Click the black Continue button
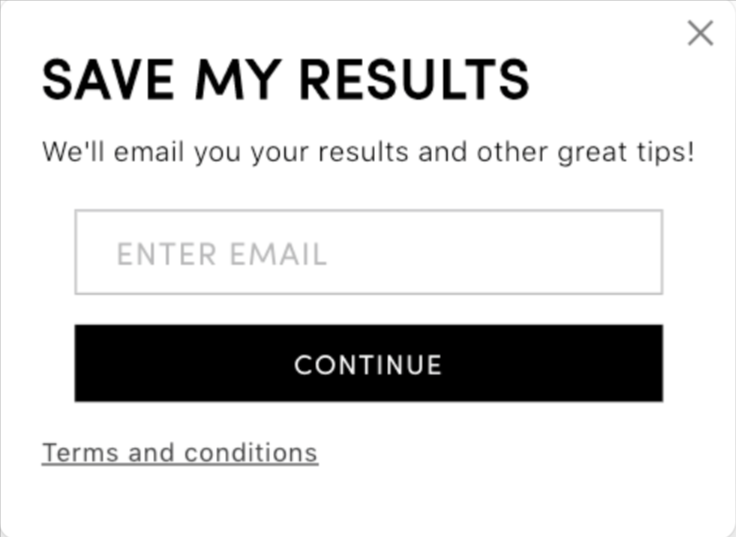This screenshot has height=537, width=736. tap(368, 363)
